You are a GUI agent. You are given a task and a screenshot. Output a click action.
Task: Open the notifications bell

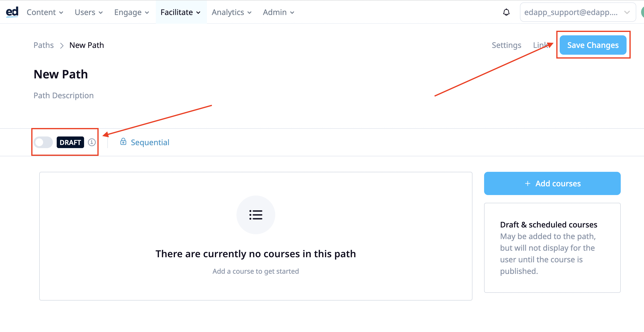[506, 12]
